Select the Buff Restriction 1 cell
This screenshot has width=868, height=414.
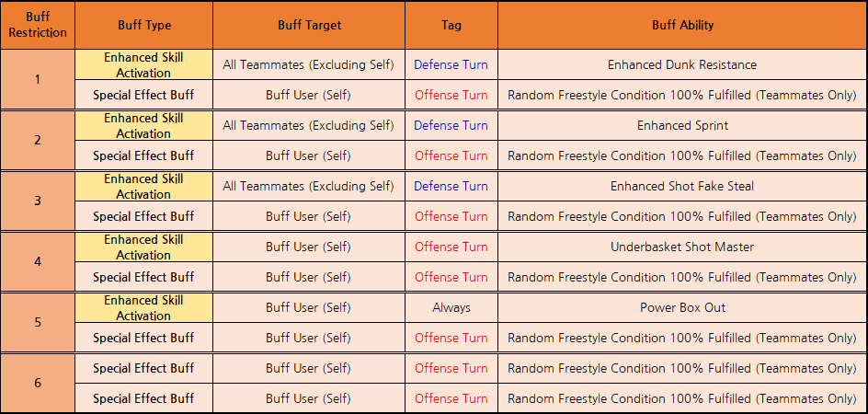click(x=38, y=80)
